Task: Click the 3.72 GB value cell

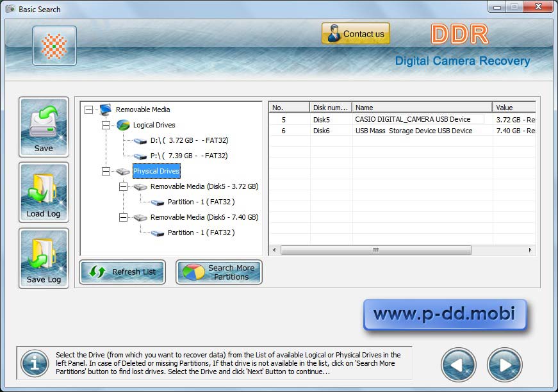Action: click(x=516, y=120)
